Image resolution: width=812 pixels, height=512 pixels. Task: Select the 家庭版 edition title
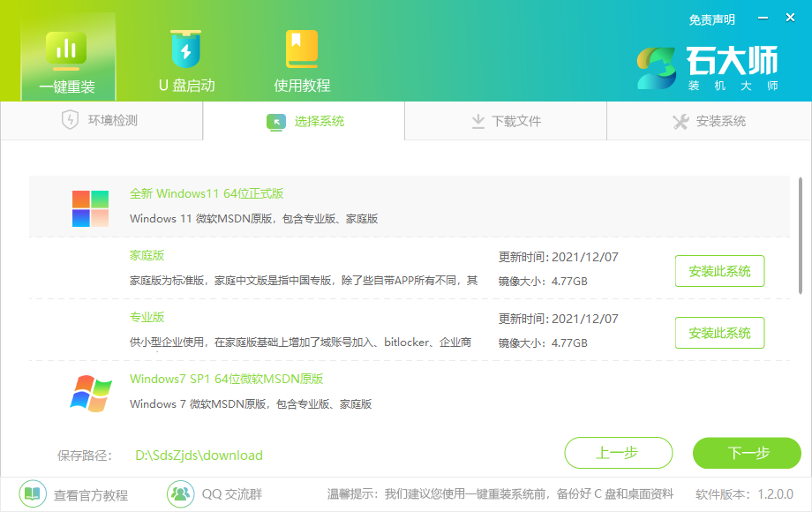[147, 256]
